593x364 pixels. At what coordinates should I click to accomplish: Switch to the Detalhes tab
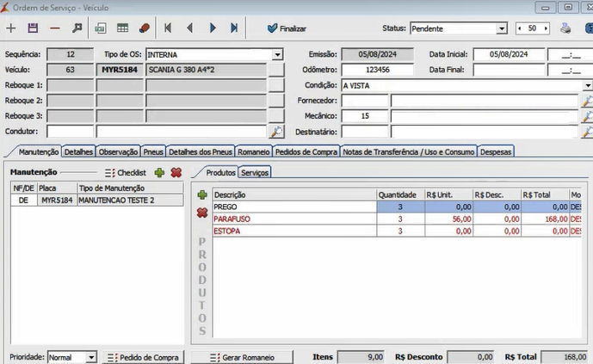click(78, 152)
